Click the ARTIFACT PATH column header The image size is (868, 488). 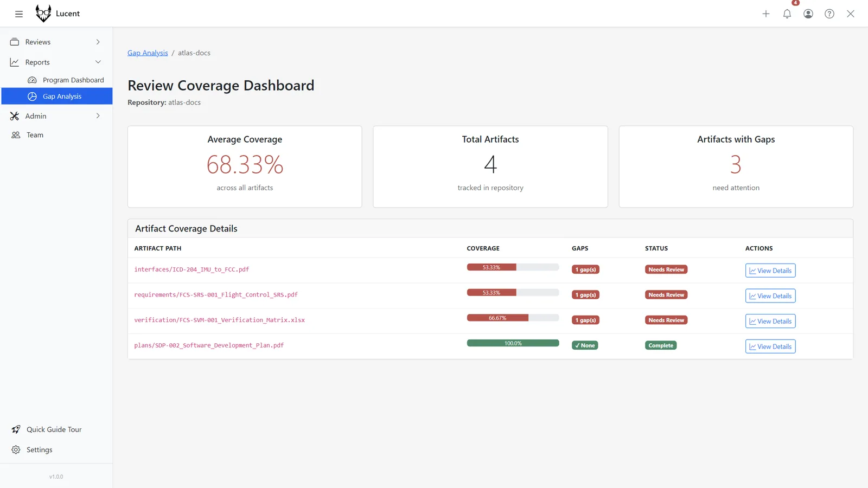158,248
